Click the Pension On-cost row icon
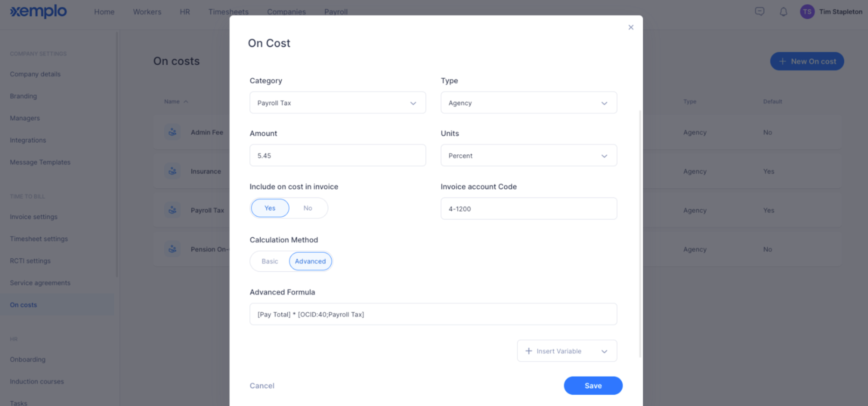The image size is (868, 406). pos(173,249)
